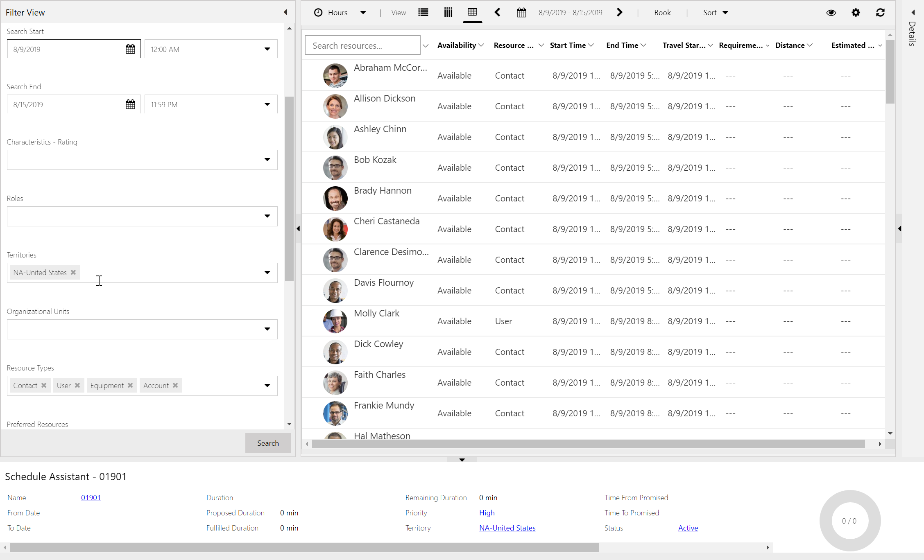Screen dimensions: 924x560
Task: Click the refresh/sync icon in toolbar
Action: pyautogui.click(x=880, y=13)
